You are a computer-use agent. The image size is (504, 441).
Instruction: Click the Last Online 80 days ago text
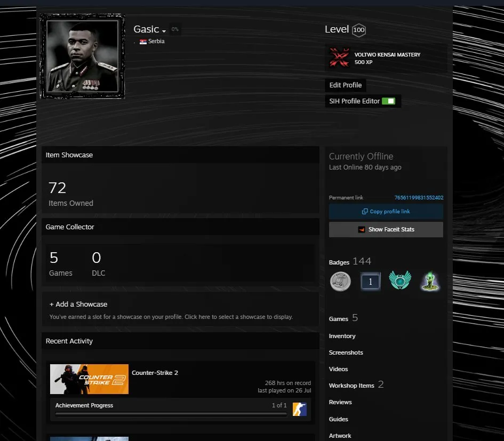pos(365,167)
